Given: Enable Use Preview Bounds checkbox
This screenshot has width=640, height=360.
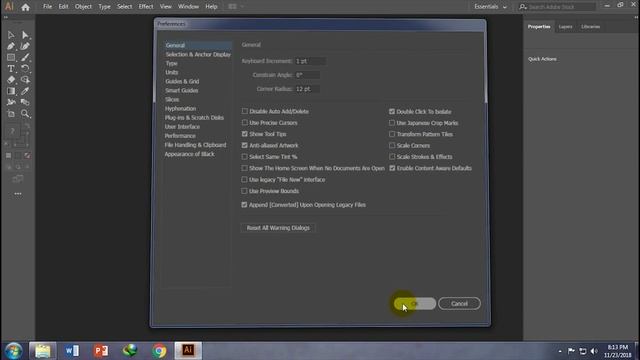Looking at the screenshot, I should [x=244, y=191].
